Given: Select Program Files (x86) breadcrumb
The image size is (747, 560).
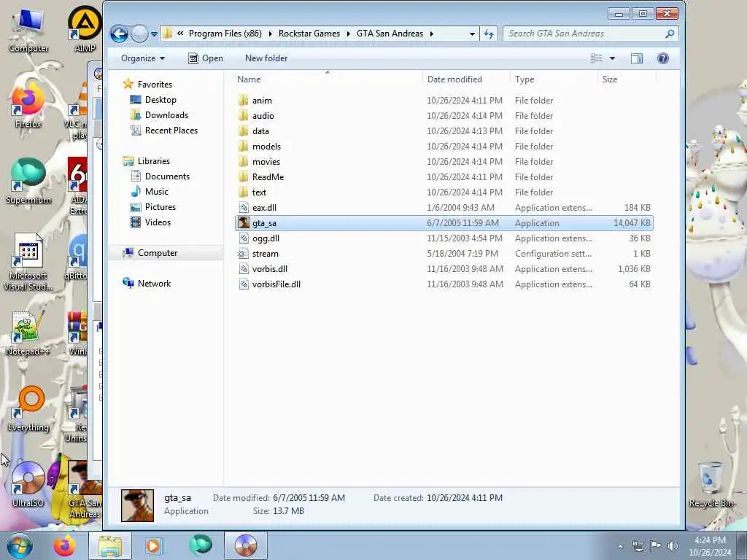Looking at the screenshot, I should [x=225, y=34].
